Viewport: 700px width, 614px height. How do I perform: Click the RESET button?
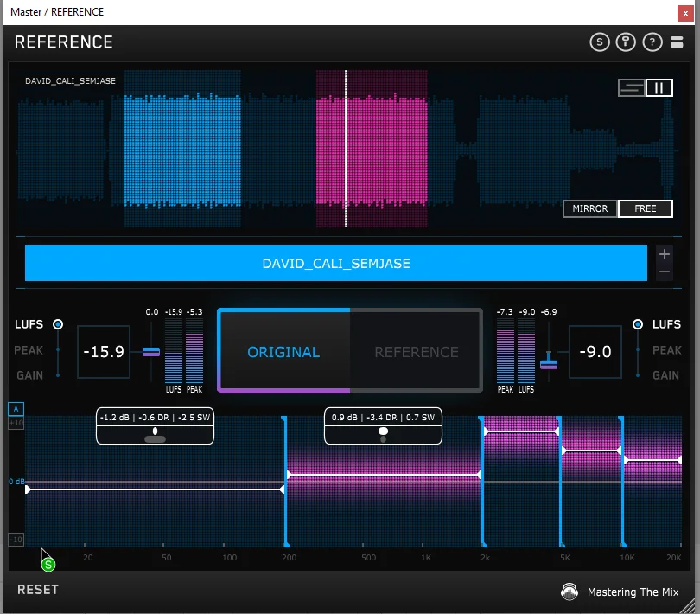pos(38,590)
